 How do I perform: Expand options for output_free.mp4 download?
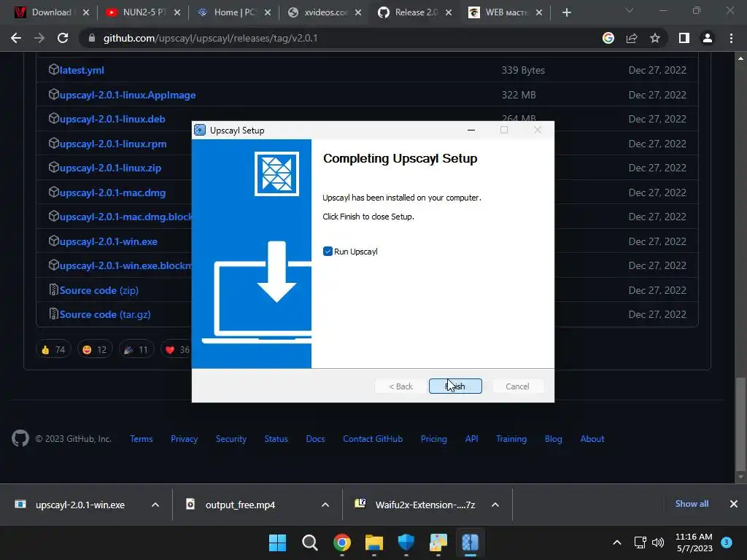point(325,505)
